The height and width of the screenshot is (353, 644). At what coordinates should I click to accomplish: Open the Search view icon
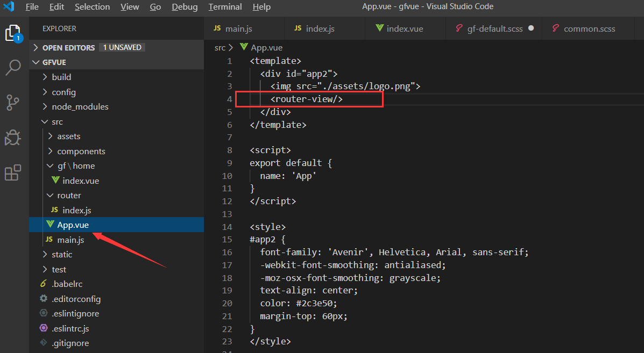13,68
